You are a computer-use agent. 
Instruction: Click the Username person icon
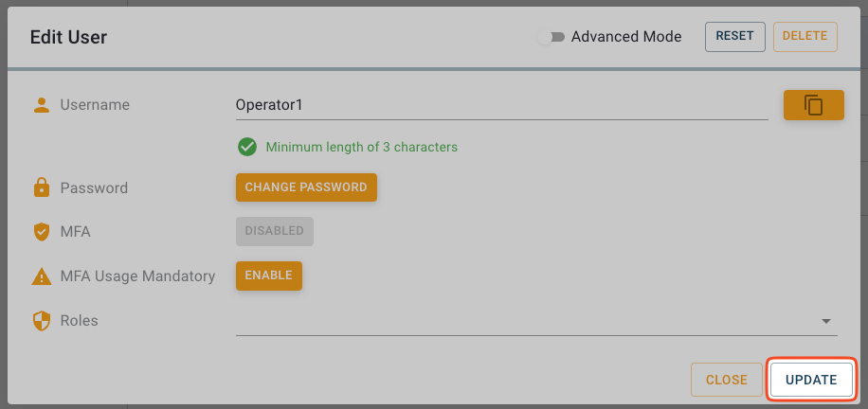point(41,105)
